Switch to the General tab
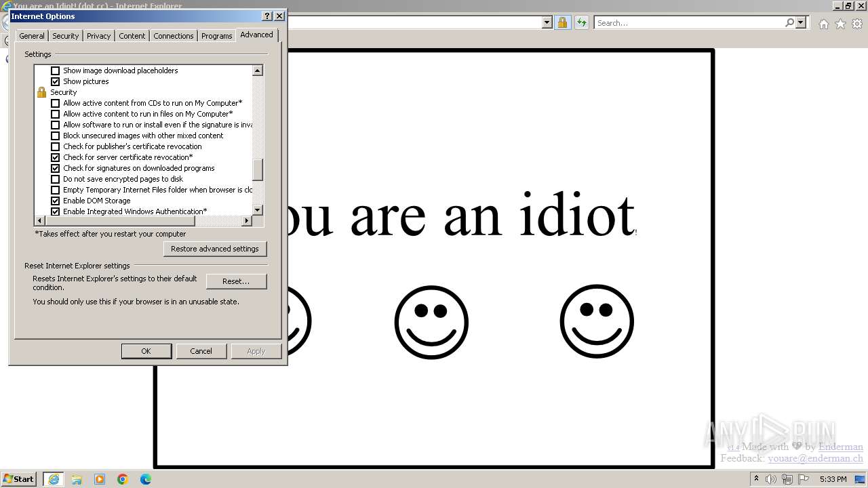This screenshot has height=488, width=868. (x=32, y=36)
